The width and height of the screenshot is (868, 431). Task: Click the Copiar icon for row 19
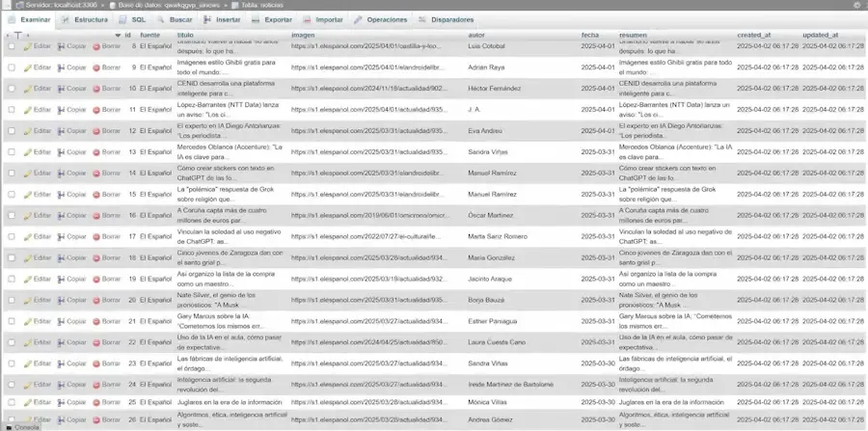click(x=62, y=279)
